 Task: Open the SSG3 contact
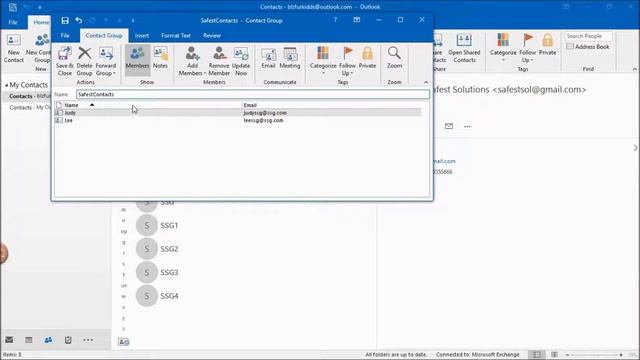[x=169, y=272]
